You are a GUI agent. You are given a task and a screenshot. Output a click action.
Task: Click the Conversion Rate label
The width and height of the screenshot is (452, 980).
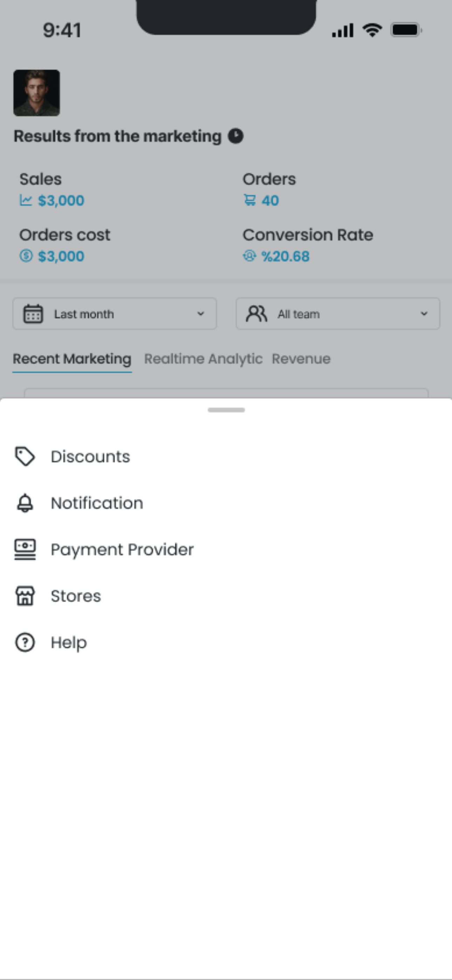308,235
